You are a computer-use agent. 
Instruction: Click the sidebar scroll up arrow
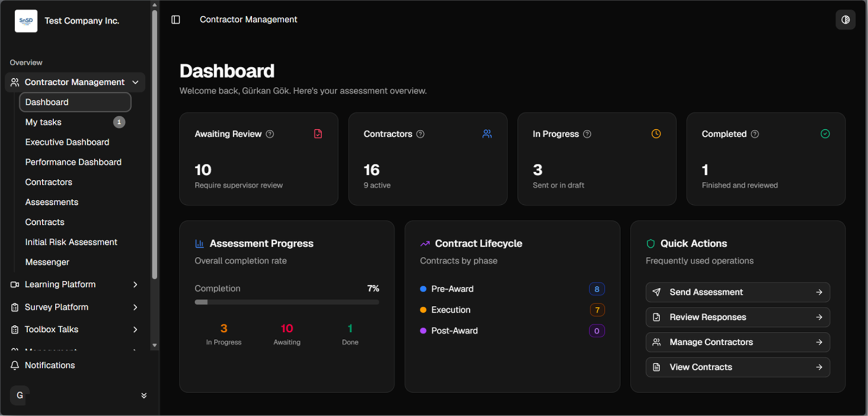tap(155, 5)
